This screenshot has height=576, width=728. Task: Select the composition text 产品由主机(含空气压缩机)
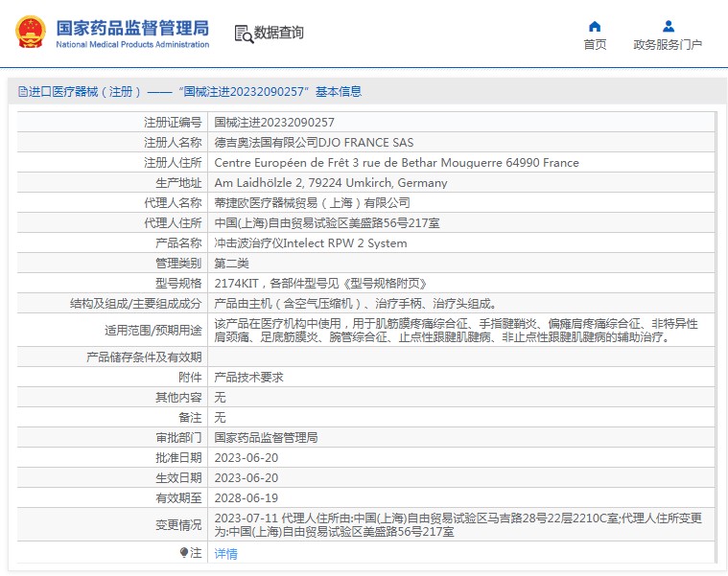click(356, 304)
